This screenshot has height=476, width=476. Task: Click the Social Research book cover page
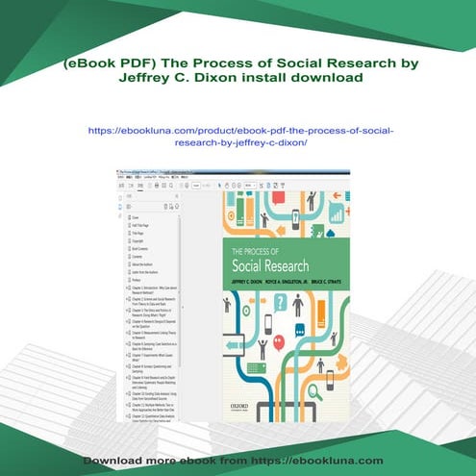(x=287, y=307)
